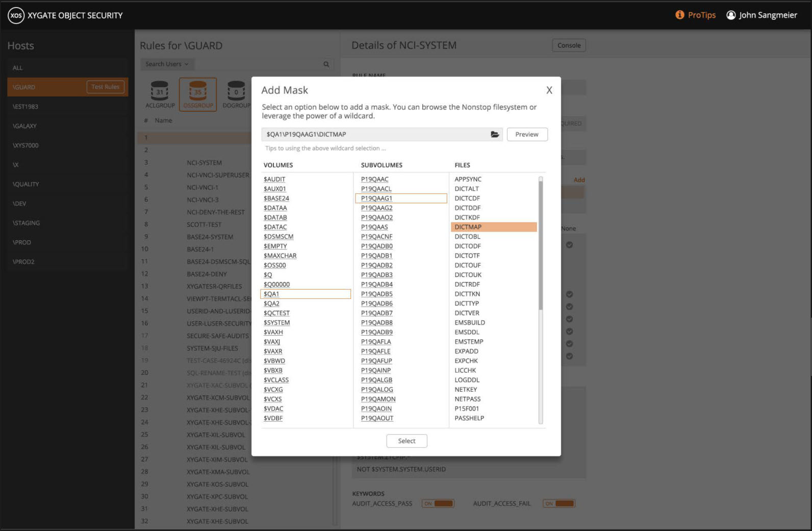Click the Console button
The width and height of the screenshot is (812, 531).
click(569, 45)
